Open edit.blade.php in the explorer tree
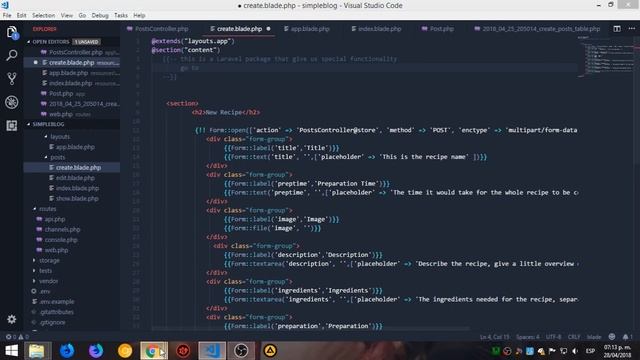Viewport: 640px width, 360px height. click(75, 178)
